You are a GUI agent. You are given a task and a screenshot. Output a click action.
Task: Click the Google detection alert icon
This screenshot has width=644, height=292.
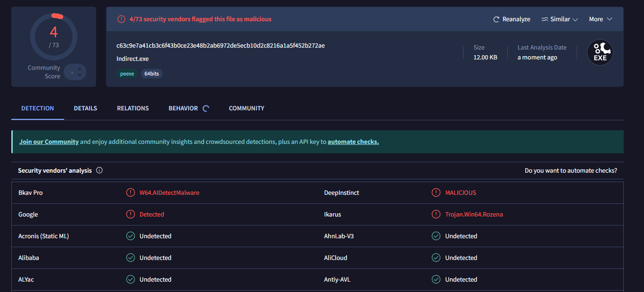tap(130, 214)
